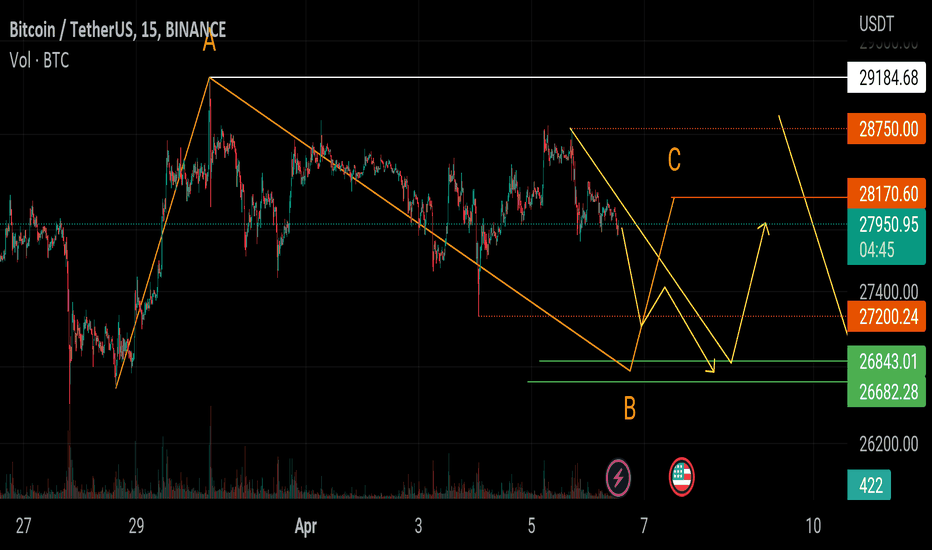Viewport: 932px width, 550px height.
Task: Click the volume value 422 label
Action: 869,485
